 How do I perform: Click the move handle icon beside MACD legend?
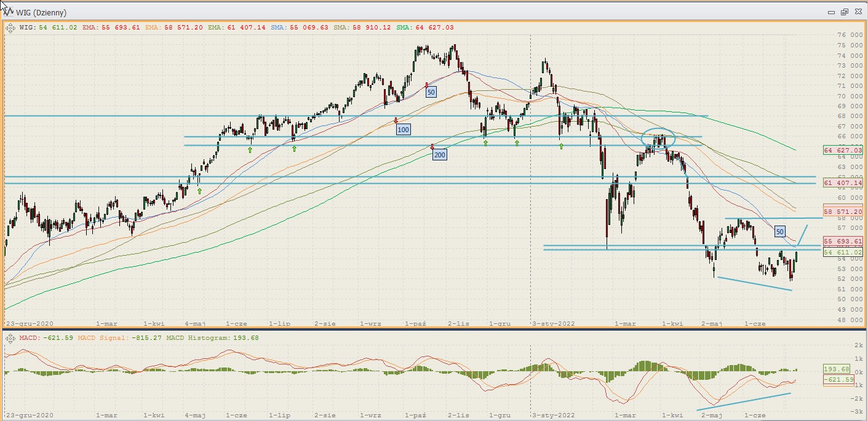tap(10, 337)
